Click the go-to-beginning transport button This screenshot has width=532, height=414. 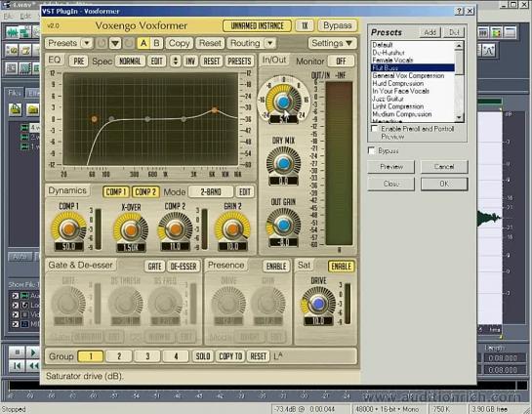pyautogui.click(x=17, y=366)
